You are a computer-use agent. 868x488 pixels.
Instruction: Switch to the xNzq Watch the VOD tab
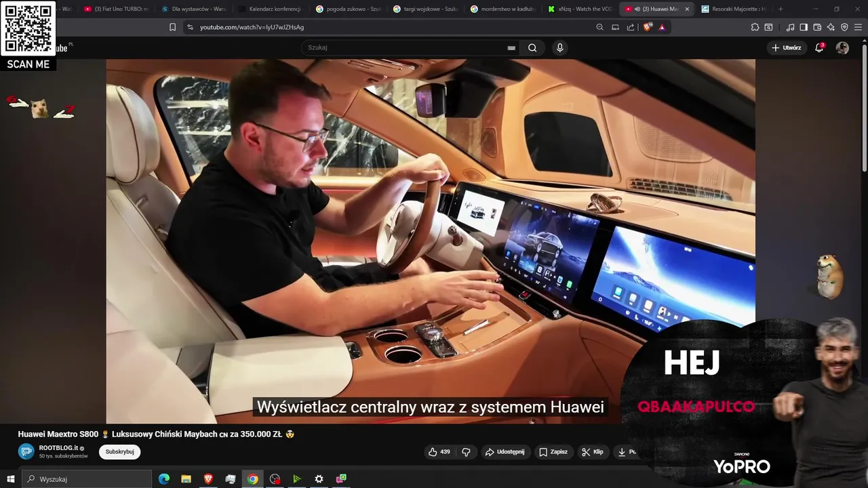coord(580,9)
